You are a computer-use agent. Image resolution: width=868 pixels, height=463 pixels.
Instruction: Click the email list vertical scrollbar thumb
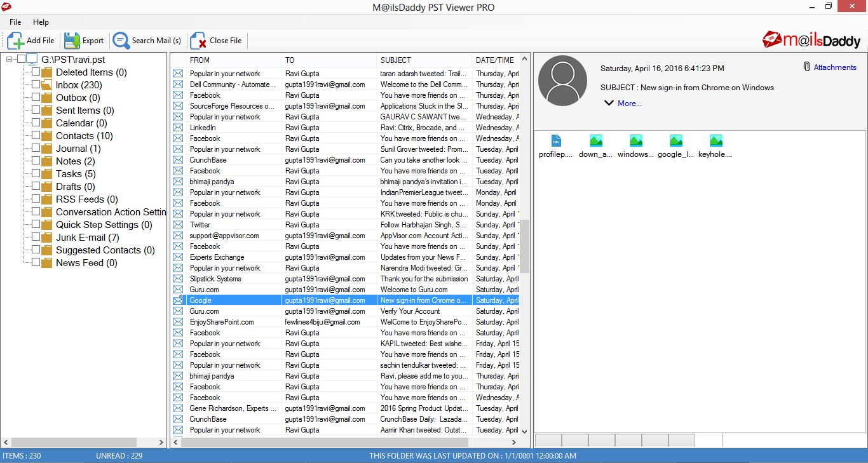[525, 246]
